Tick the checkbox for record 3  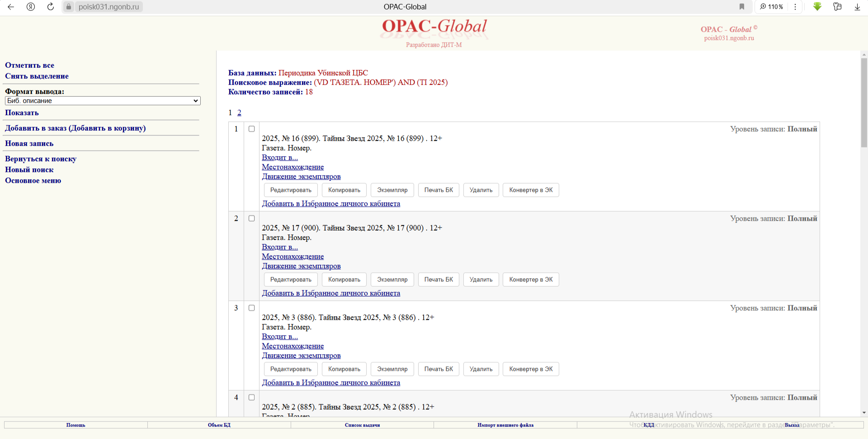tap(252, 308)
